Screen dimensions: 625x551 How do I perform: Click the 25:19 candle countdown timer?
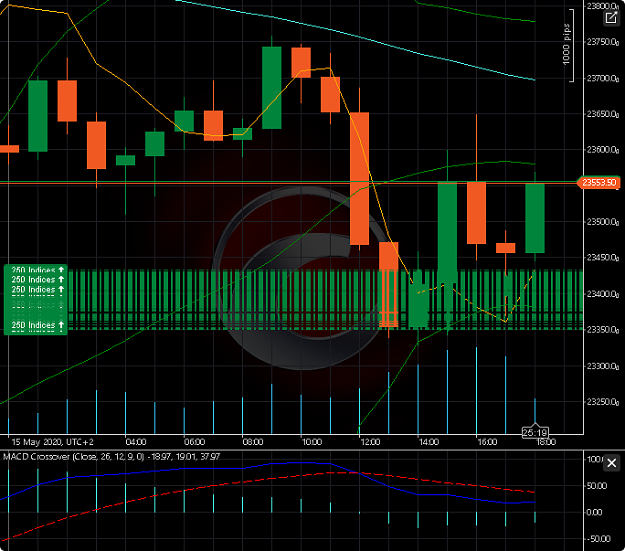tap(535, 433)
